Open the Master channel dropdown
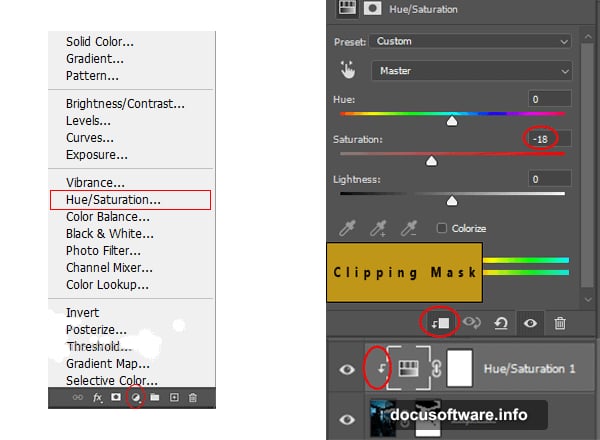This screenshot has width=600, height=440. [472, 71]
